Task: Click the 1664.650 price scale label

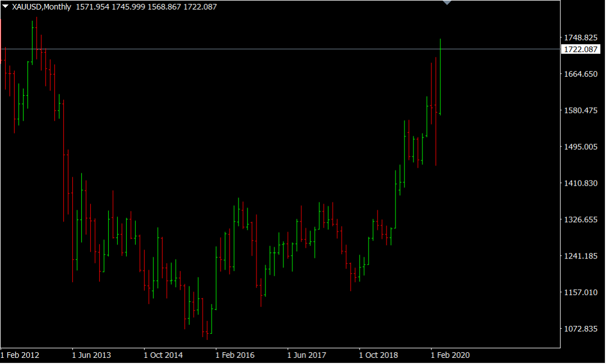Action: [581, 74]
